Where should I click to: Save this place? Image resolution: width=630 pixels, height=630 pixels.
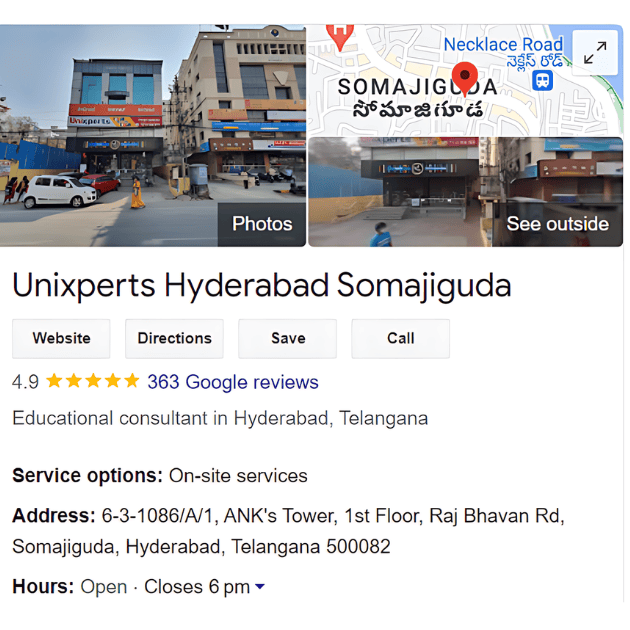[x=288, y=338]
